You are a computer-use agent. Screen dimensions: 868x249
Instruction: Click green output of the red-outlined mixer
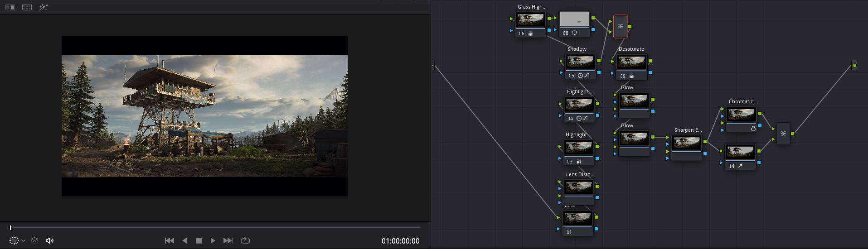click(630, 26)
